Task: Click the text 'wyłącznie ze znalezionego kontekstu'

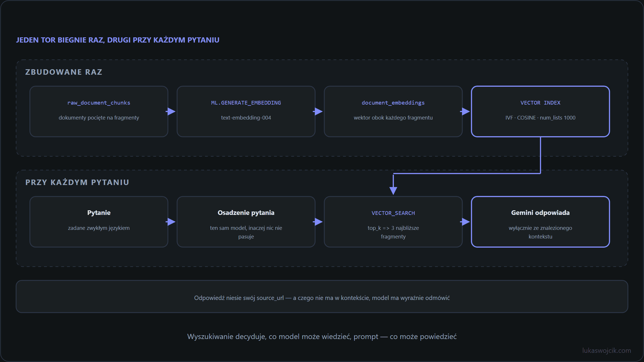Action: pyautogui.click(x=540, y=232)
